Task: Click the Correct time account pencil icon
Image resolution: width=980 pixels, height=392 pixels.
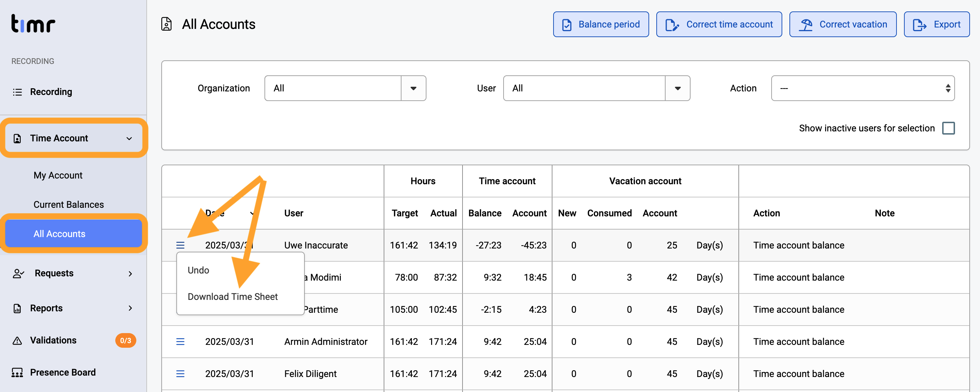Action: click(x=672, y=25)
